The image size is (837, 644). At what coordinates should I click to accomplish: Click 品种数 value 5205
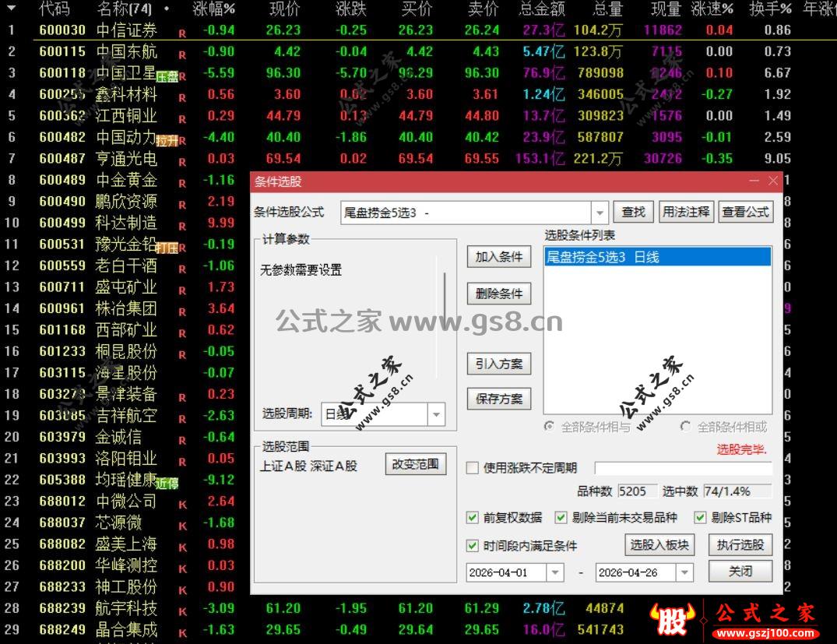click(637, 491)
